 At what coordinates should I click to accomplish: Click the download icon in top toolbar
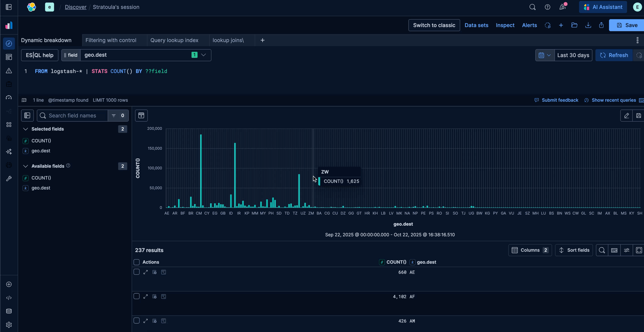tap(588, 25)
